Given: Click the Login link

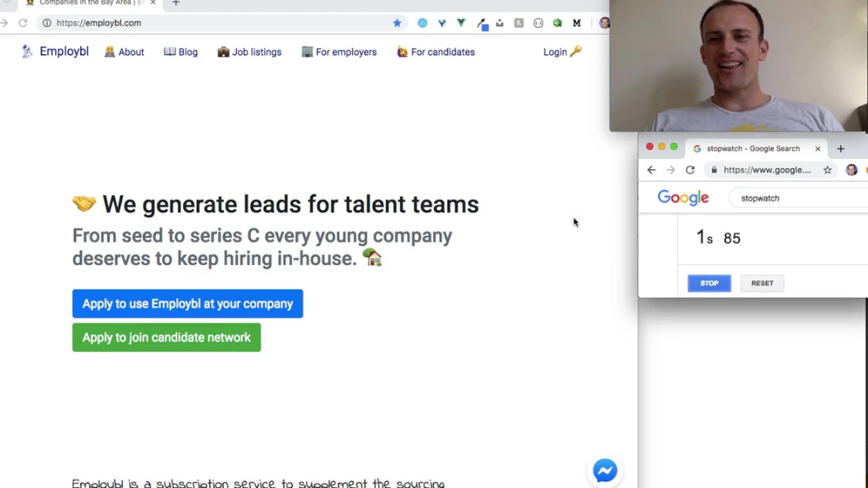Looking at the screenshot, I should [x=562, y=52].
